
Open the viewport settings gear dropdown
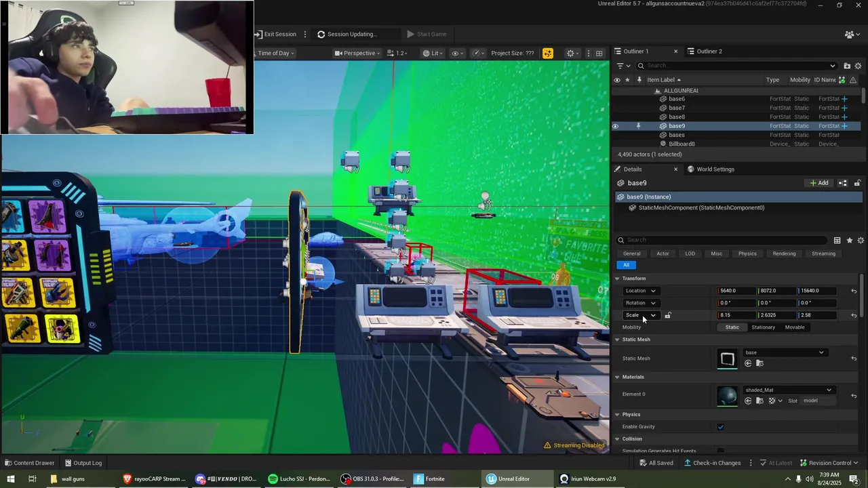573,53
